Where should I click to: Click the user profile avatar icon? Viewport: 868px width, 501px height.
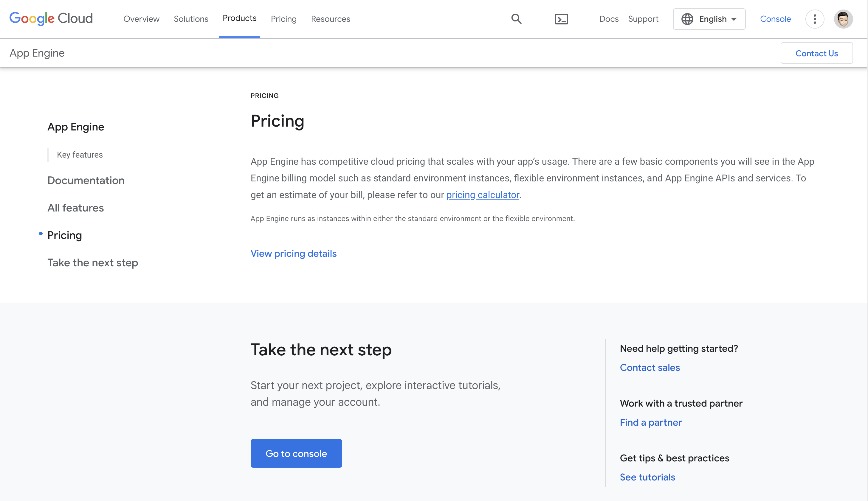pyautogui.click(x=844, y=19)
